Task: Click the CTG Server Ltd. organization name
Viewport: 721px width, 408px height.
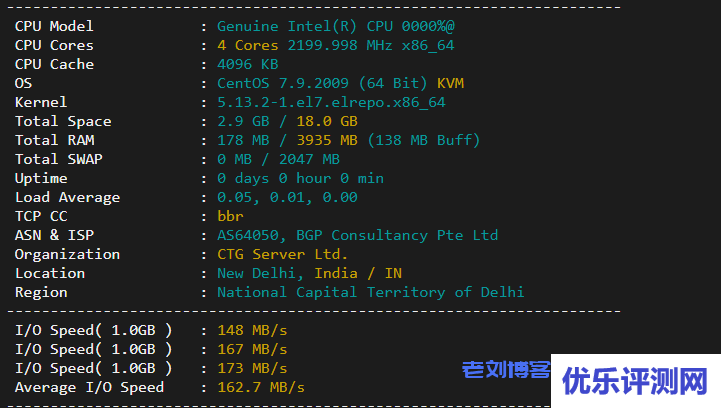Action: [282, 254]
